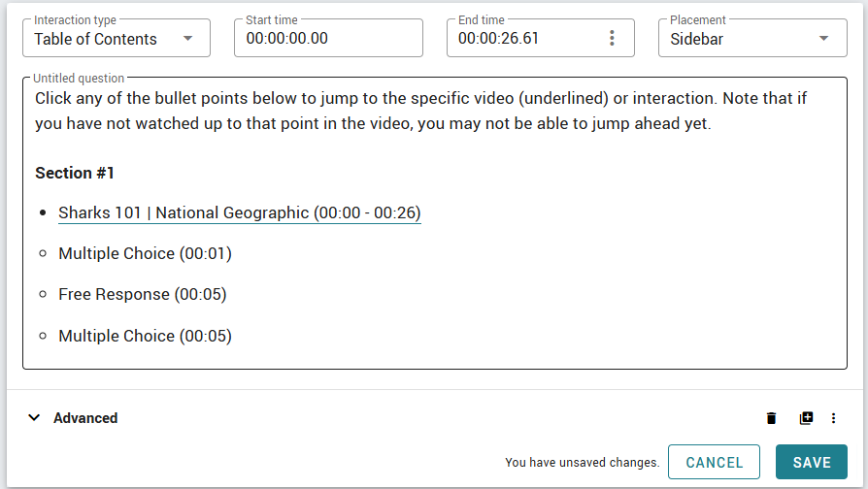Open the Interaction type dropdown
Viewport: 868px width, 489px height.
(188, 39)
